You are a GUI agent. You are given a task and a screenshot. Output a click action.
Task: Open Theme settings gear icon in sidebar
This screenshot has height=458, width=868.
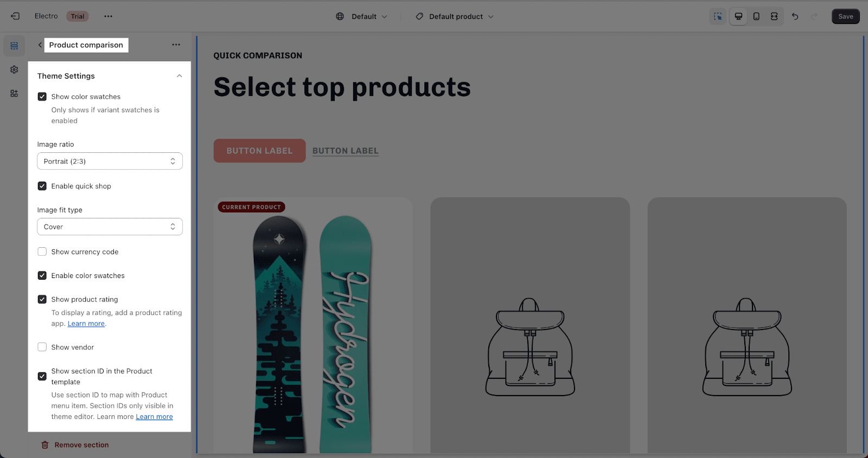click(x=14, y=69)
